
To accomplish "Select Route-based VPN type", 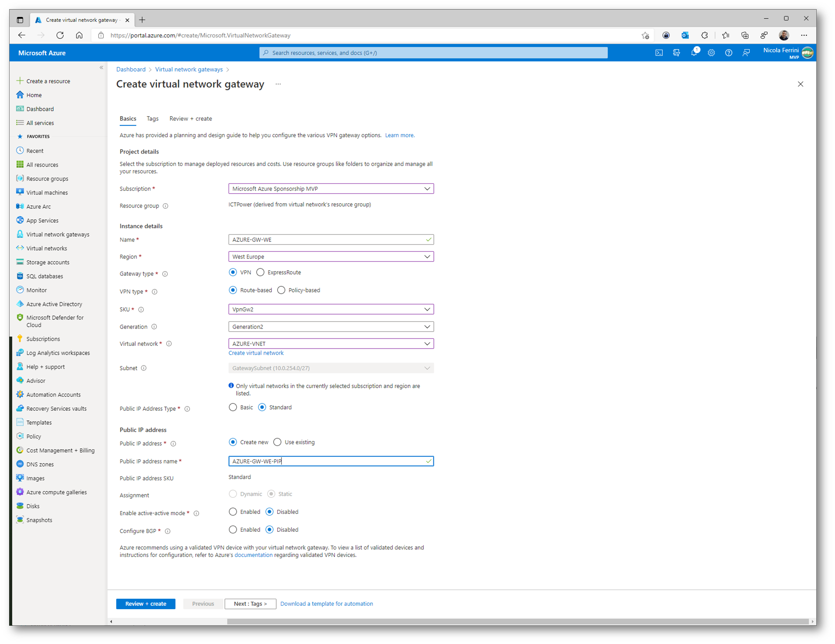I will tap(233, 290).
